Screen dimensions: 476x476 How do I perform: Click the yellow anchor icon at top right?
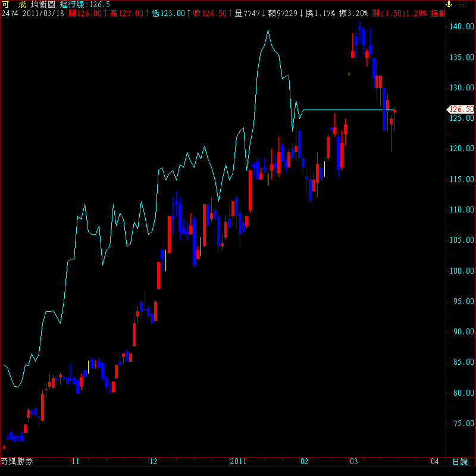[449, 4]
